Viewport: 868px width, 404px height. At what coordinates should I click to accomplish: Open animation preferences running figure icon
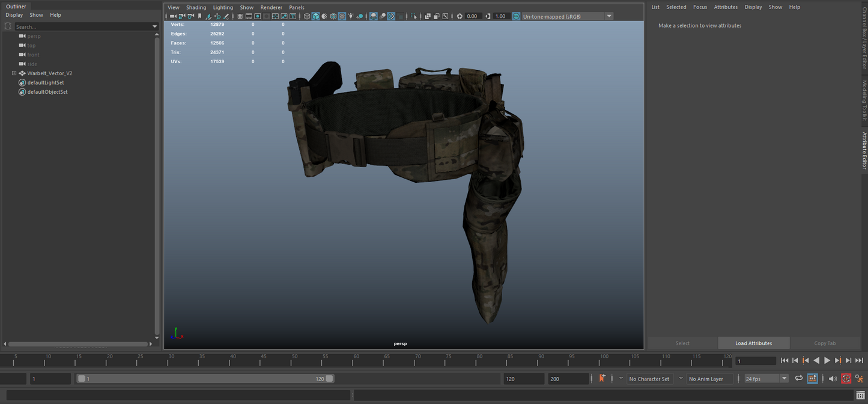[x=859, y=379]
